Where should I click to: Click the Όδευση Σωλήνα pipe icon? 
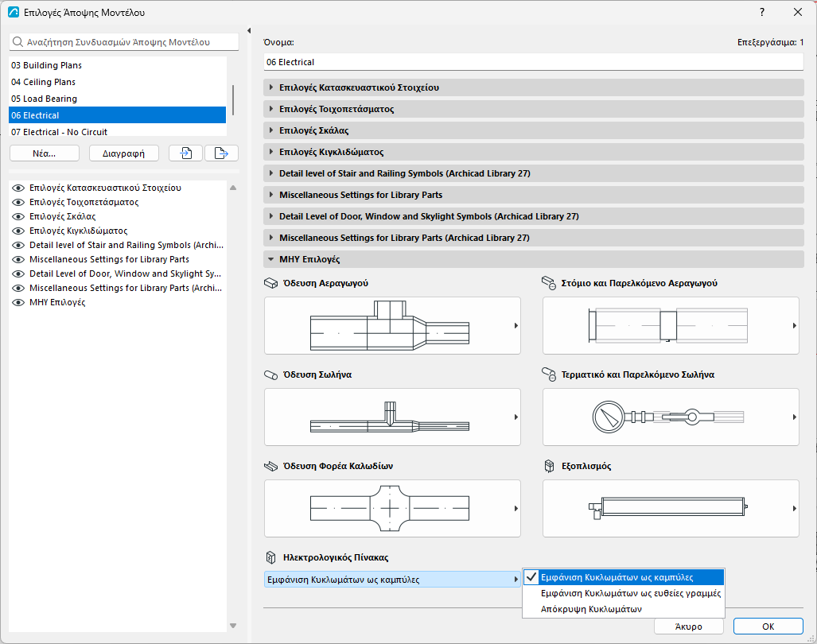271,374
